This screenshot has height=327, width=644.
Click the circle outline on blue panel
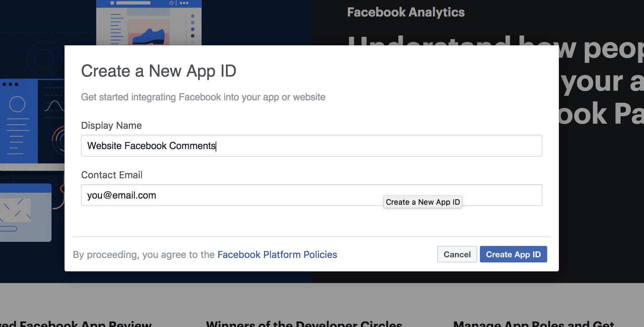click(17, 104)
